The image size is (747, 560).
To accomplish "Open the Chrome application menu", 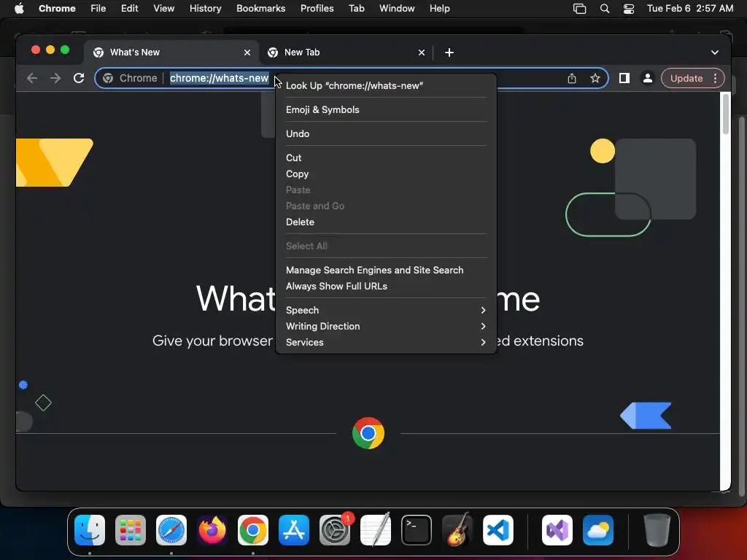I will [57, 9].
